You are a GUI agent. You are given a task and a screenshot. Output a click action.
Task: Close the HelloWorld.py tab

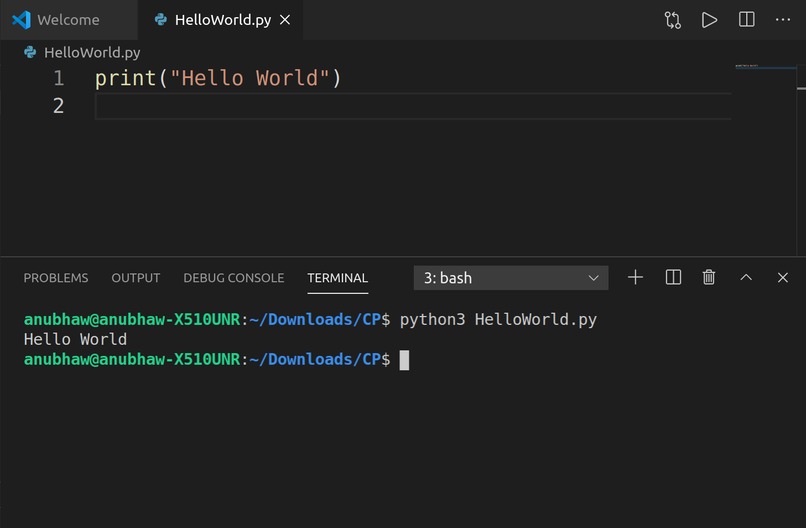point(285,20)
